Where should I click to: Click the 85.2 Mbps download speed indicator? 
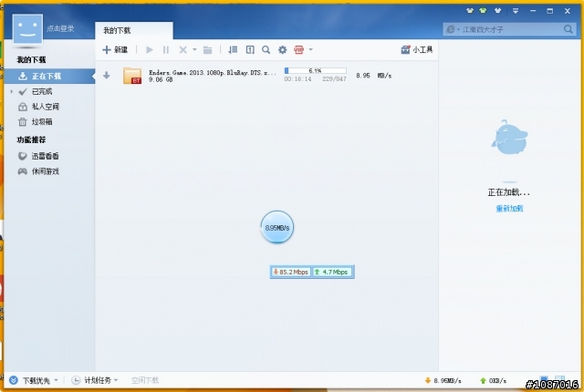[x=290, y=272]
